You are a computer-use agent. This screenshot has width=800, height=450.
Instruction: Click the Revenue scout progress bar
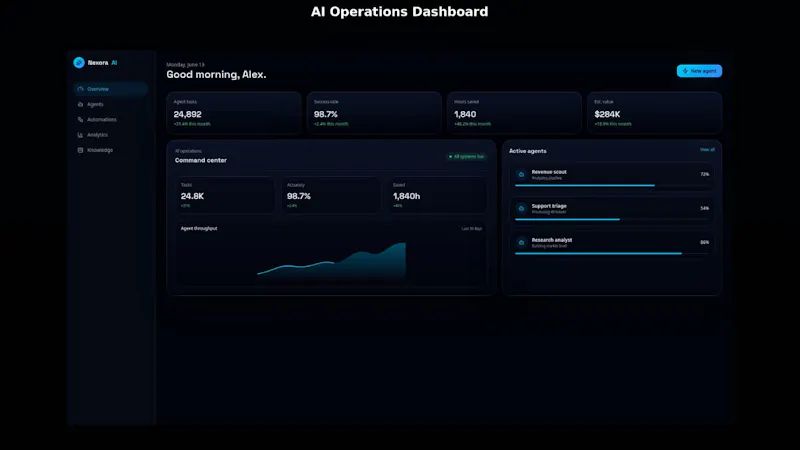(612, 185)
